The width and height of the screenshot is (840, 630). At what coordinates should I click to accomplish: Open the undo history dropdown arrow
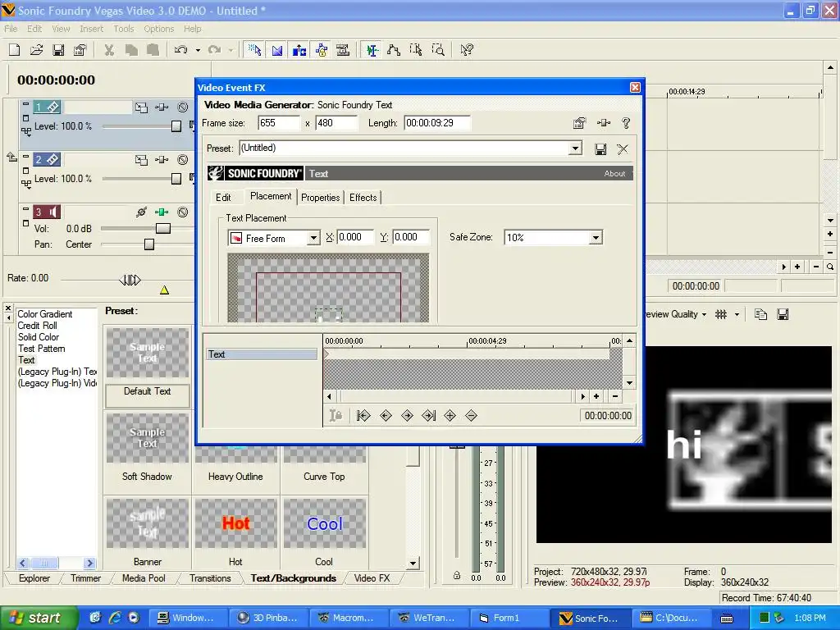[198, 50]
